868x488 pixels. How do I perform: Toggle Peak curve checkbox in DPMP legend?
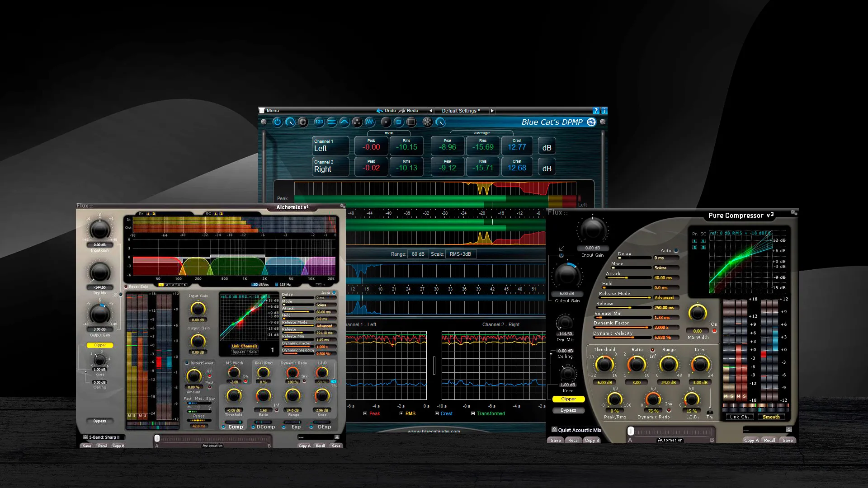tap(365, 413)
